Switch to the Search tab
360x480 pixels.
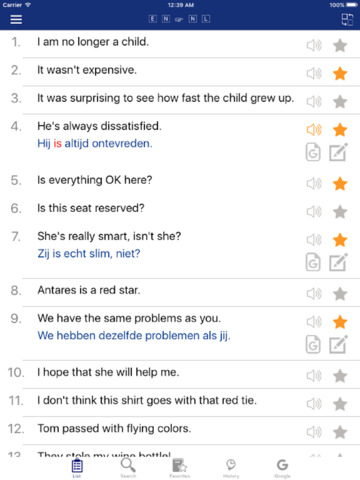tap(128, 468)
